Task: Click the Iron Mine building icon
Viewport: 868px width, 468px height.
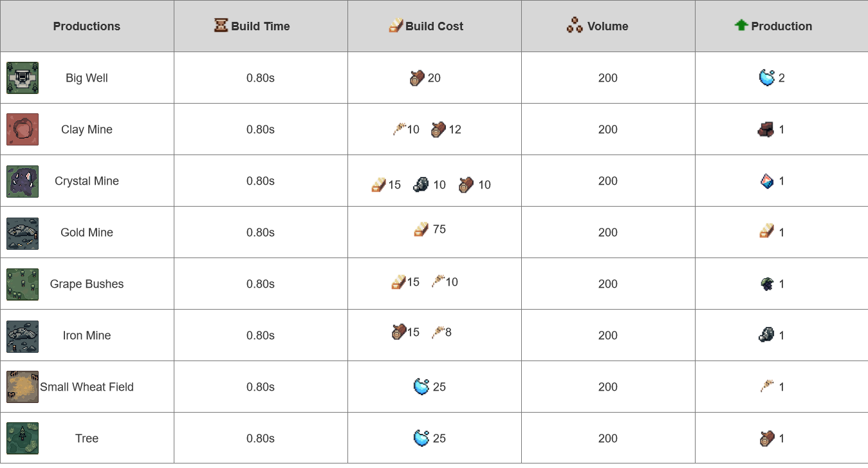Action: (x=23, y=335)
